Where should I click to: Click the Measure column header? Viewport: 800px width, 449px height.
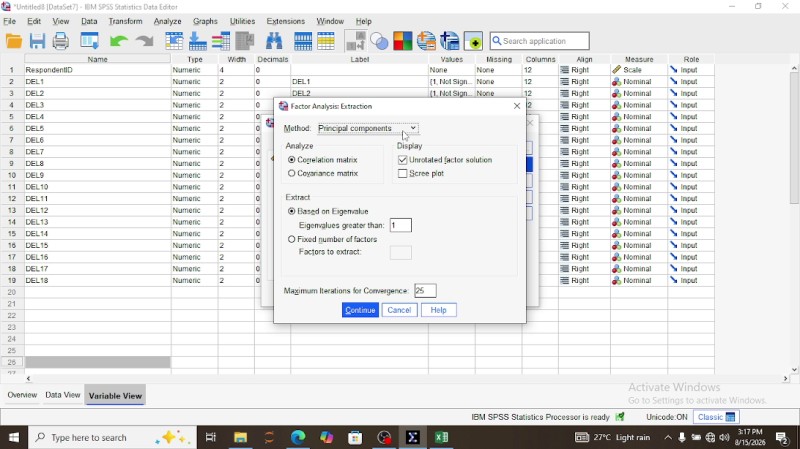[x=639, y=59]
